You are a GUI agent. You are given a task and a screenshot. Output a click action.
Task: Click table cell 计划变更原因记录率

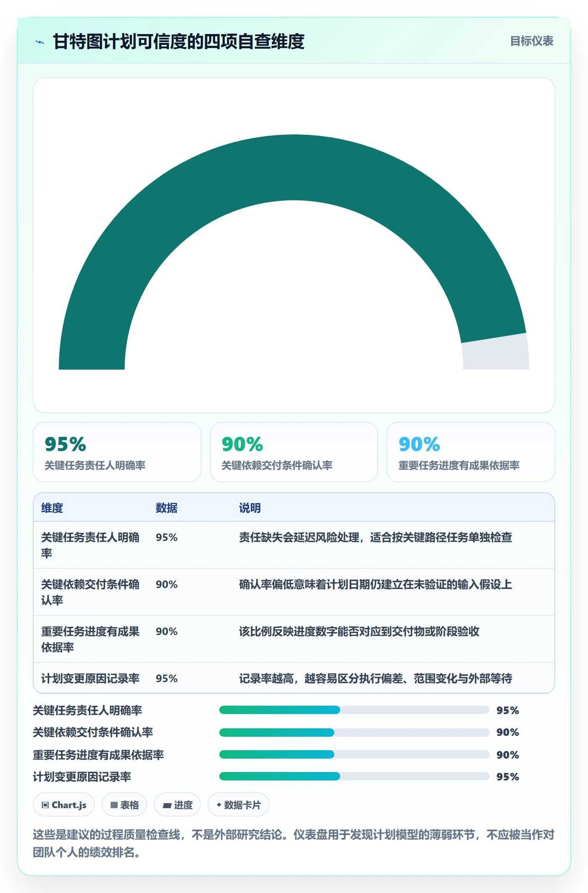pyautogui.click(x=90, y=678)
